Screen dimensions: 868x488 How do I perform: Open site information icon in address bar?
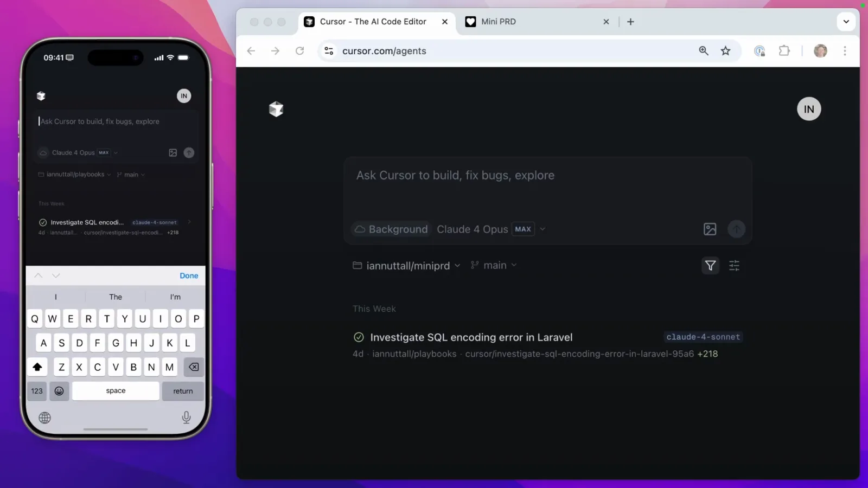329,51
